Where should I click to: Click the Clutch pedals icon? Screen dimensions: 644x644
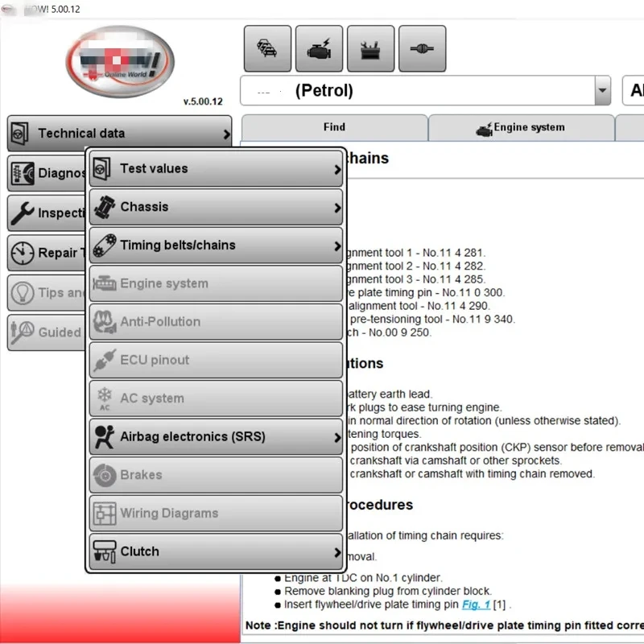105,551
